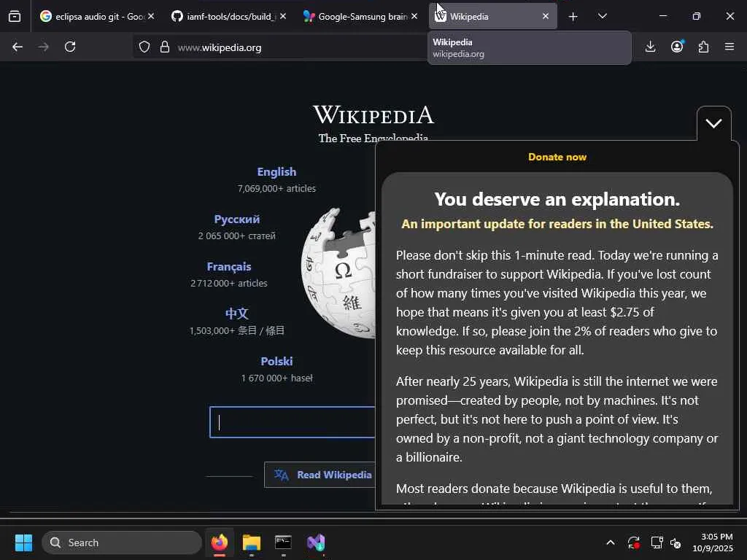Click the Donate now link
Screen dimensions: 747x560
(557, 157)
